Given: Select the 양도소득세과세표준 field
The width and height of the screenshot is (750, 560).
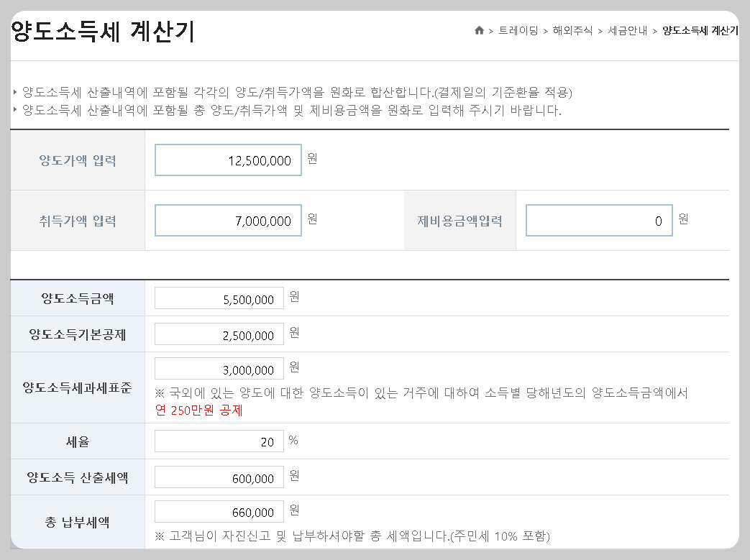Looking at the screenshot, I should click(219, 368).
